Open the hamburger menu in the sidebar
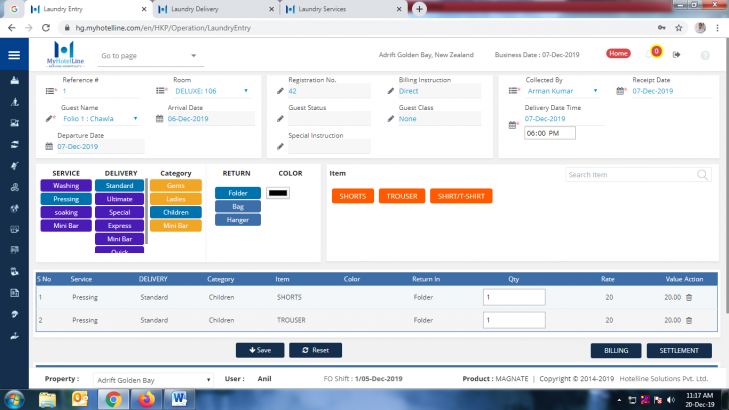The image size is (729, 410). [14, 55]
